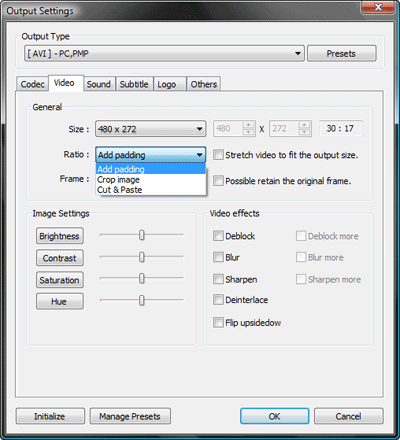Viewport: 400px width, 440px height.
Task: Toggle the Deinterlace checkbox
Action: pos(218,299)
